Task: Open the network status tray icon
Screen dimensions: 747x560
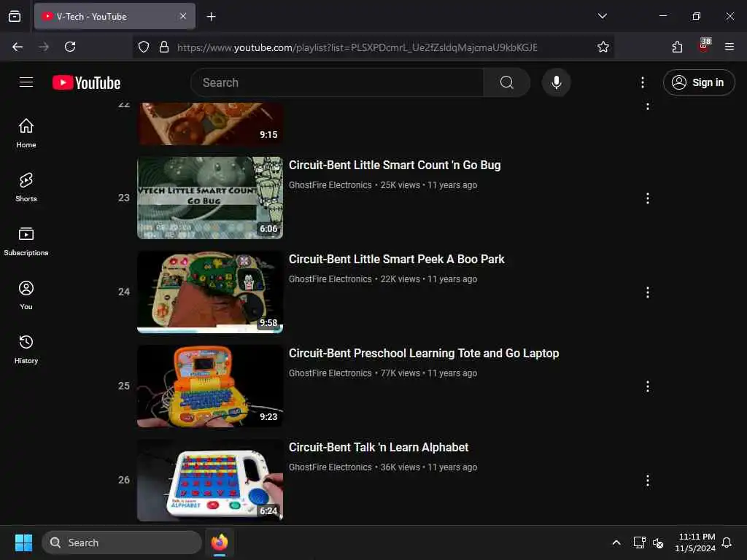Action: [639, 542]
